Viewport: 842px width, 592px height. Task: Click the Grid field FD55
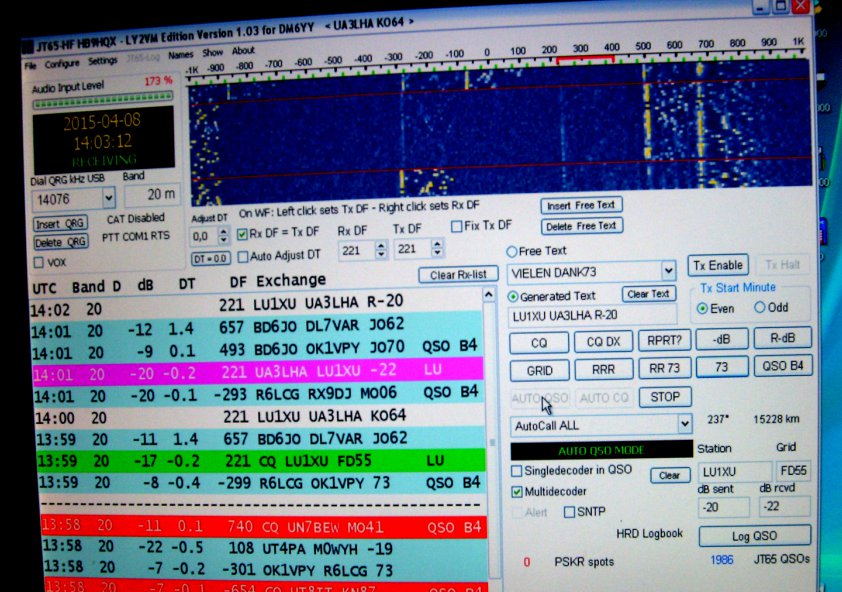tap(793, 471)
